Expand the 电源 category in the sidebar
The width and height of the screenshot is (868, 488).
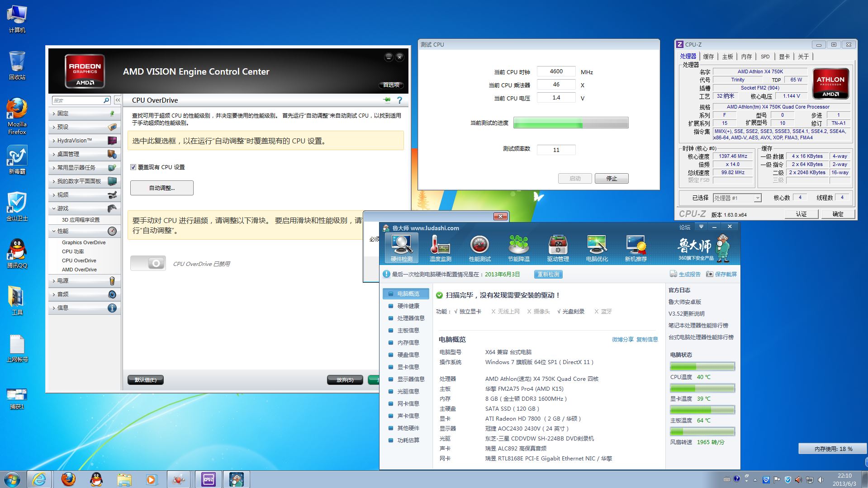click(63, 281)
